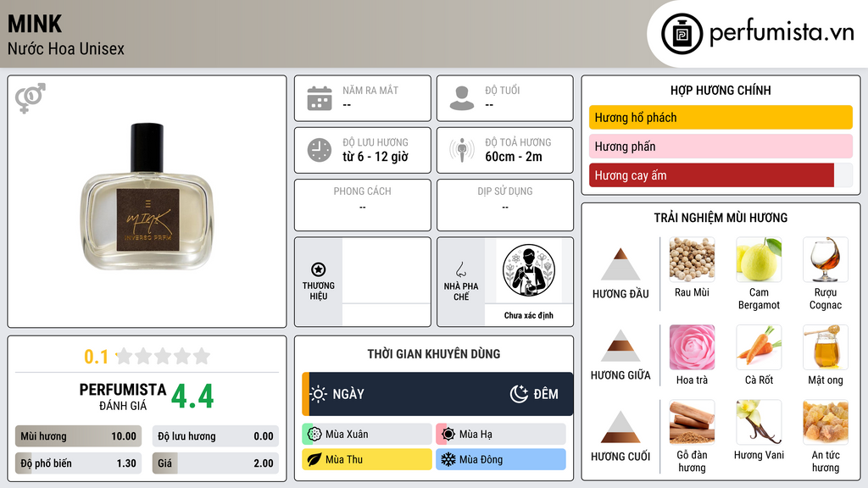Image resolution: width=868 pixels, height=488 pixels.
Task: Click the từ 6 - 12 giờ value
Action: [376, 157]
